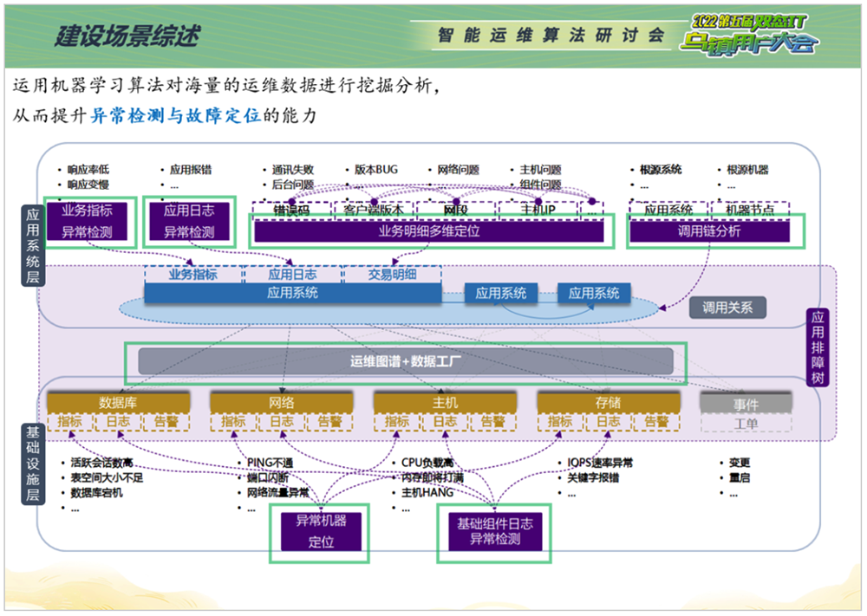Viewport: 867px width, 616px height.
Task: Click the 机器节点 dashed box
Action: 749,210
